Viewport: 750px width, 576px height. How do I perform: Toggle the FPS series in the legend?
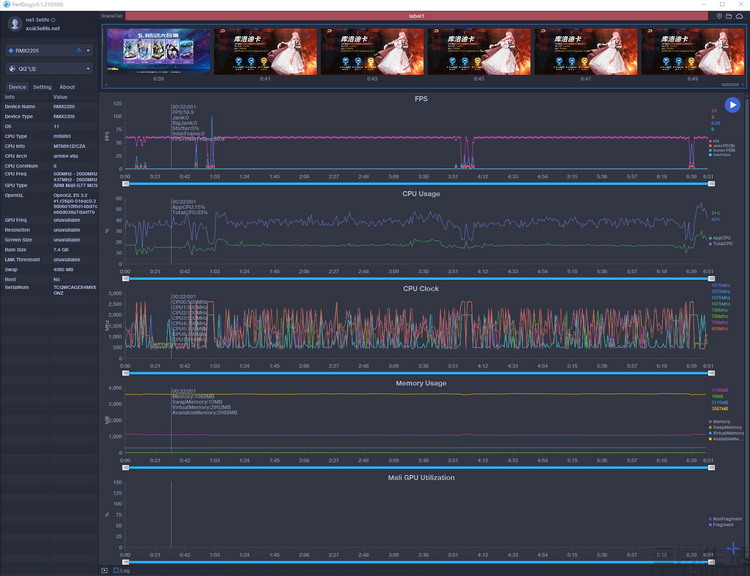(x=714, y=141)
